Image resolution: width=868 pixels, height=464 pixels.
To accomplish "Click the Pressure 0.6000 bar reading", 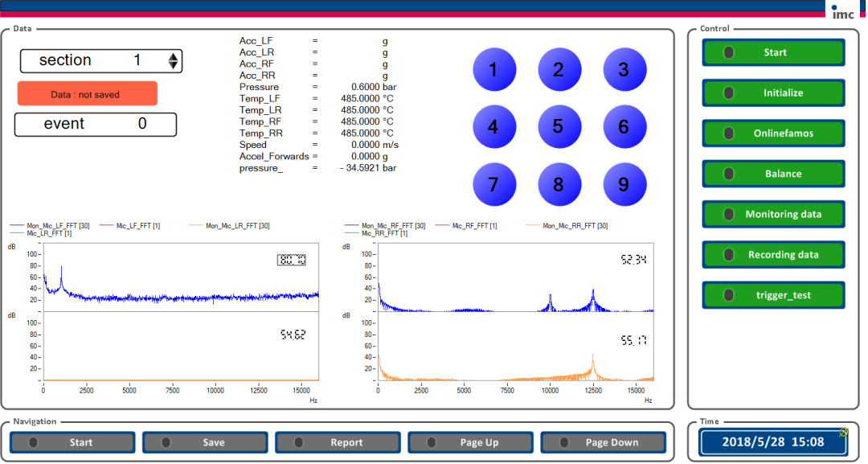I will click(317, 88).
